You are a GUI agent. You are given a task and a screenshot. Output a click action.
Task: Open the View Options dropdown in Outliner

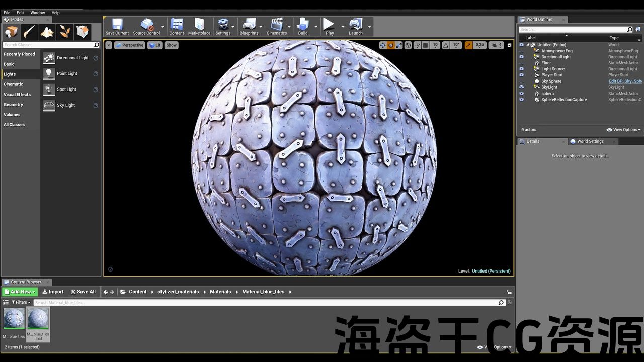pos(624,130)
